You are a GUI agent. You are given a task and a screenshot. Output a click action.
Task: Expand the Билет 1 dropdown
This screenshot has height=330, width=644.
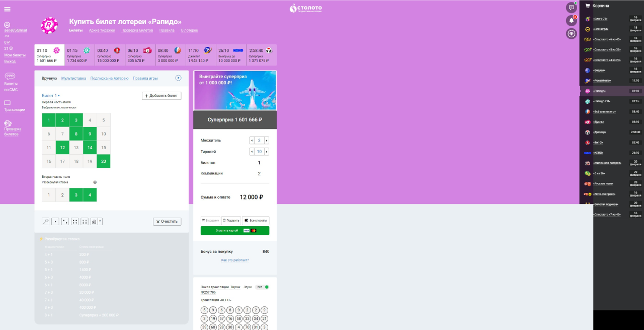pyautogui.click(x=51, y=95)
